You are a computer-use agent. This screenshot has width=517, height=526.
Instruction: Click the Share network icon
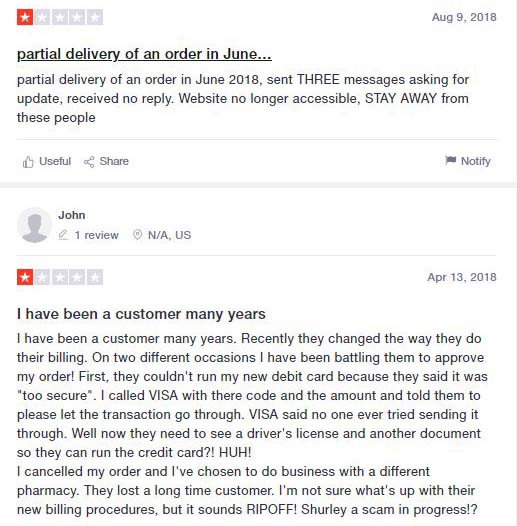89,162
